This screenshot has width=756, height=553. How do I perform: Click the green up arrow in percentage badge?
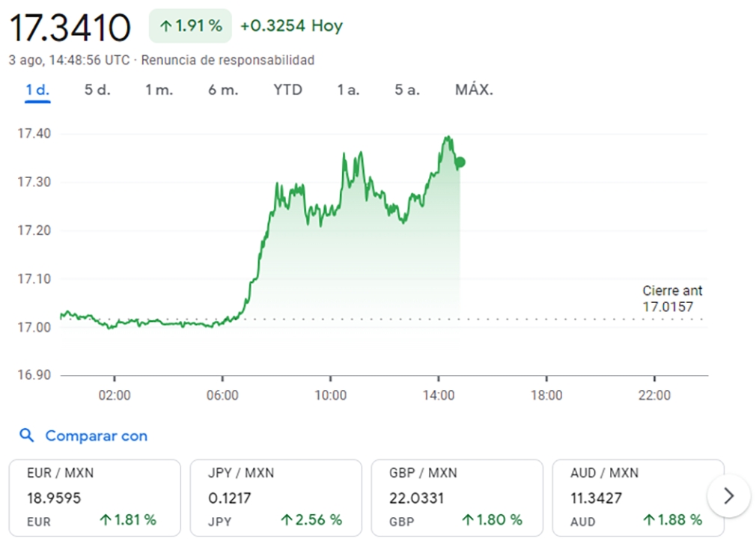tap(166, 26)
